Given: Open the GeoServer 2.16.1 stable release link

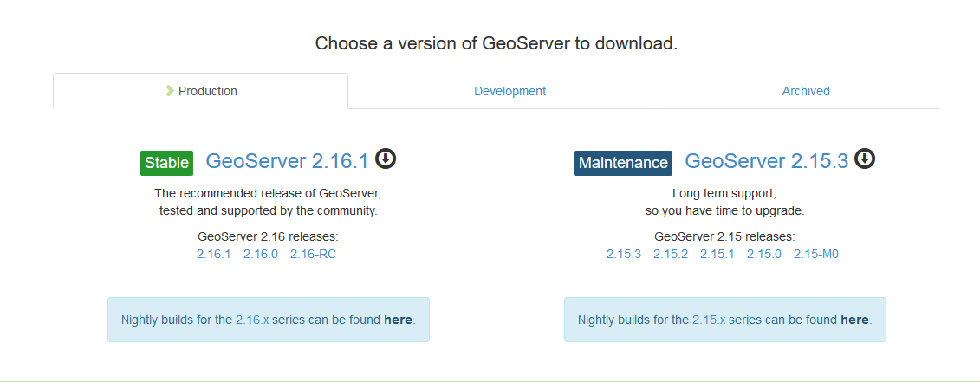Looking at the screenshot, I should [x=288, y=161].
